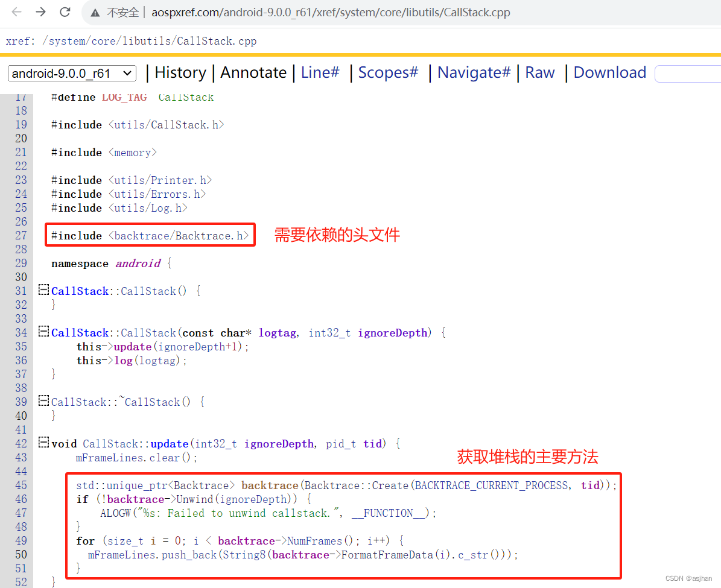This screenshot has height=588, width=721.
Task: Click the forward navigation arrow
Action: coord(40,11)
